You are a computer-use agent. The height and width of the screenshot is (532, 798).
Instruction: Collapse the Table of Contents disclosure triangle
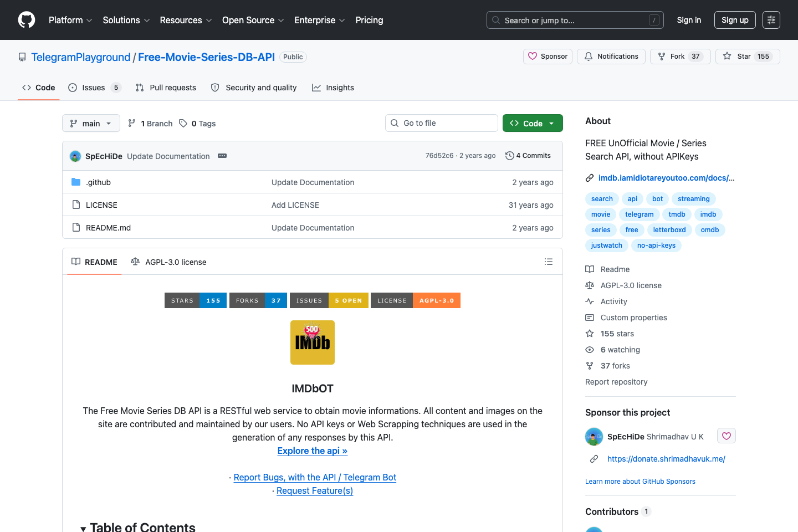point(84,526)
